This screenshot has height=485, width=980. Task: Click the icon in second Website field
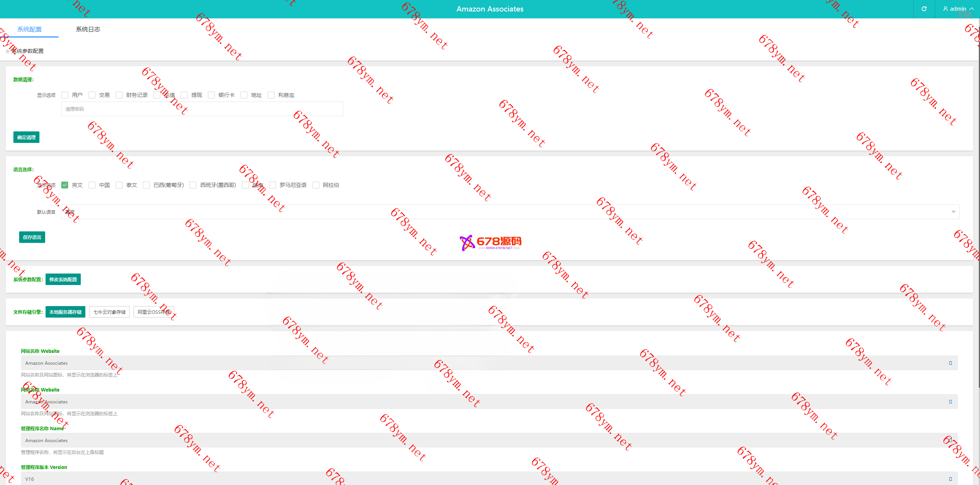coord(950,401)
